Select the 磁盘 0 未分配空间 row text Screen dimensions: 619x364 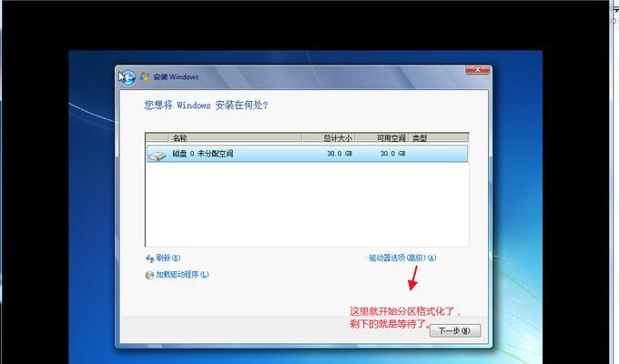click(x=203, y=154)
